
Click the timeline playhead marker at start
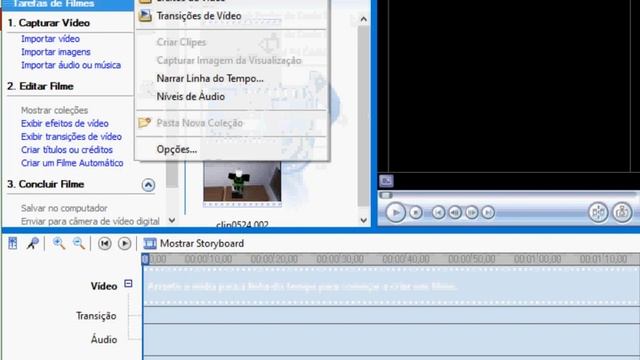[x=145, y=259]
